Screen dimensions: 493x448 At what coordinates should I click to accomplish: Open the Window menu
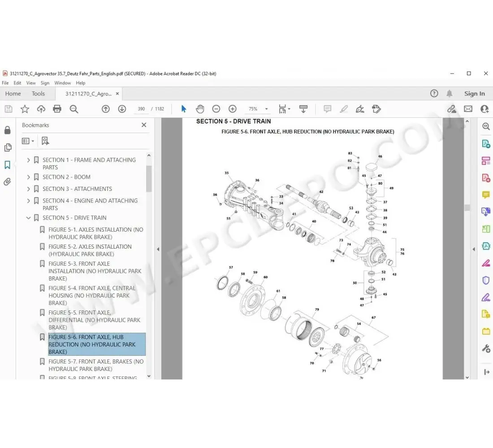(63, 83)
